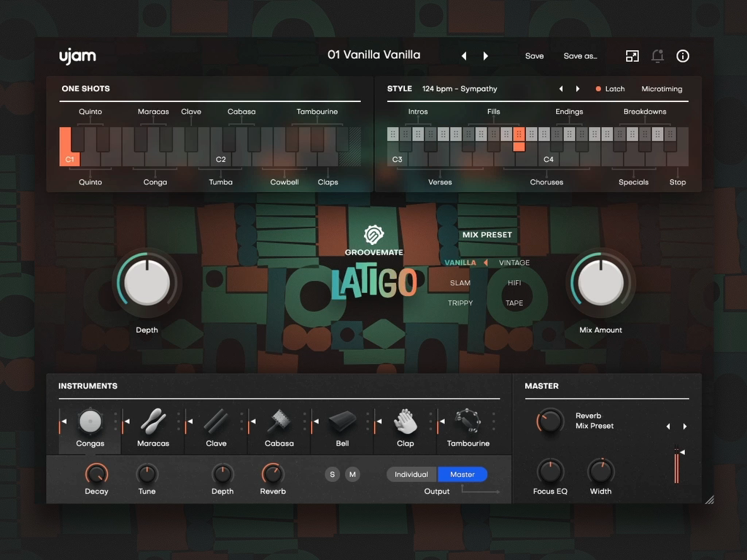
Task: Select next Reverb Mix Preset
Action: [685, 427]
